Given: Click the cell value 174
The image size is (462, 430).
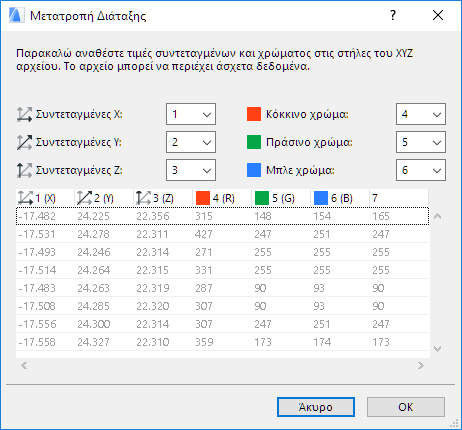Looking at the screenshot, I should 322,342.
